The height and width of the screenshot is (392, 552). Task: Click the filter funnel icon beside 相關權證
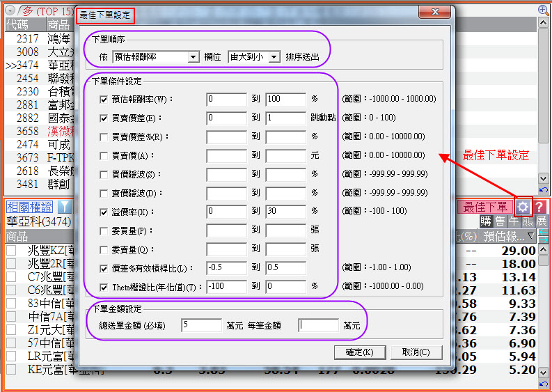click(x=63, y=207)
